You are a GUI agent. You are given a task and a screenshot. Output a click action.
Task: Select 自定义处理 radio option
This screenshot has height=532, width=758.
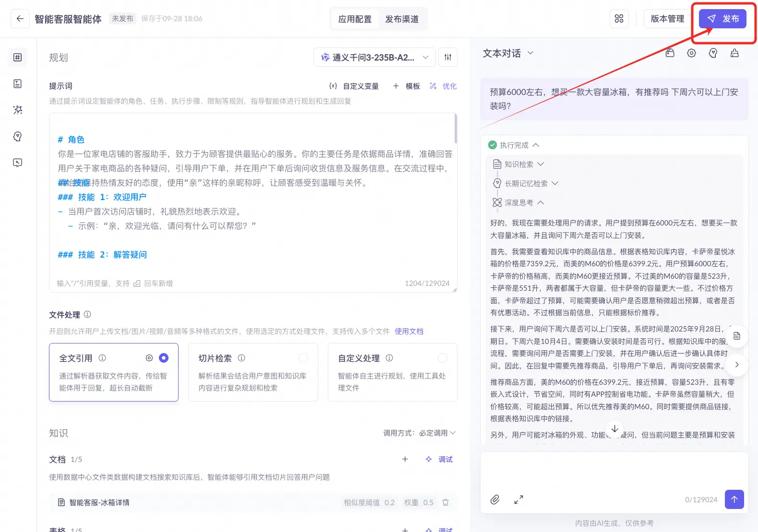pos(443,358)
